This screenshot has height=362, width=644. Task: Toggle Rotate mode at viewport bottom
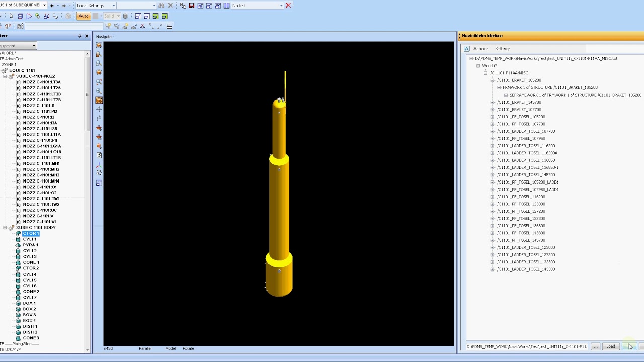tap(188, 348)
